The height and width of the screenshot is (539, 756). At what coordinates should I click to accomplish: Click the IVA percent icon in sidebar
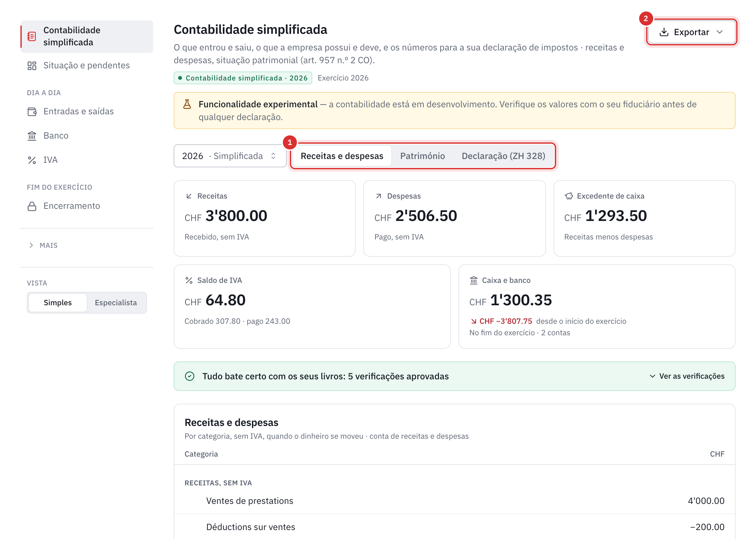32,160
